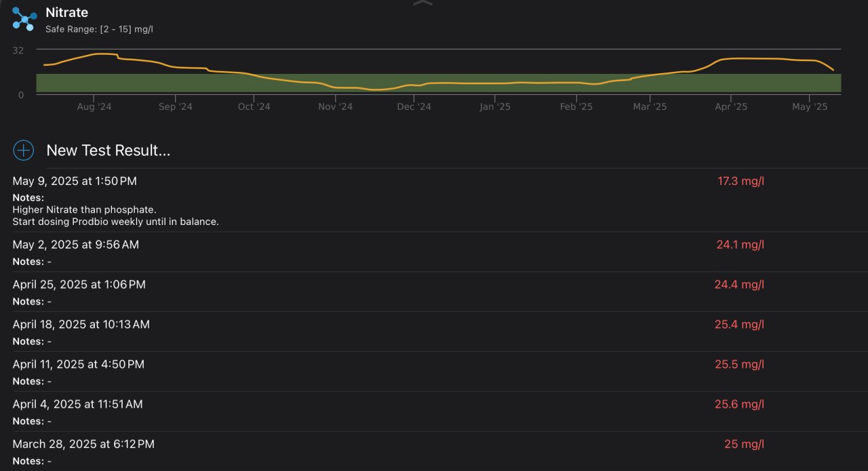Click the Nitrate molecule icon
Image resolution: width=868 pixels, height=471 pixels.
coord(24,19)
